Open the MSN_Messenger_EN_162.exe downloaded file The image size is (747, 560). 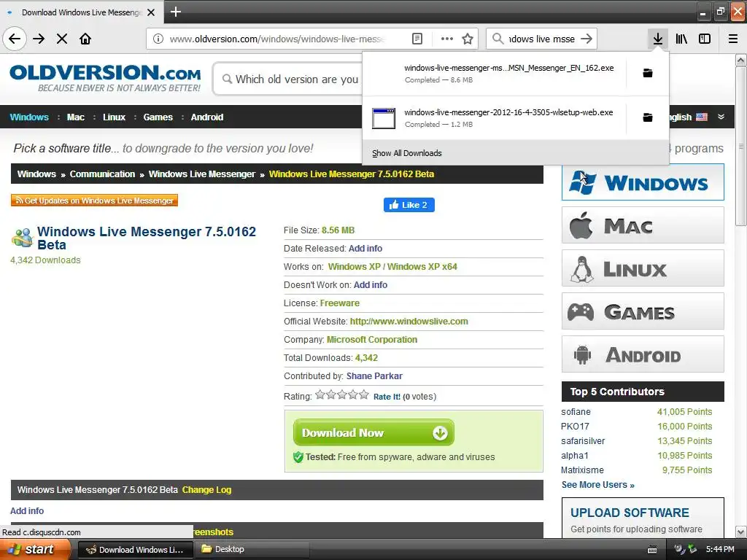pos(494,74)
